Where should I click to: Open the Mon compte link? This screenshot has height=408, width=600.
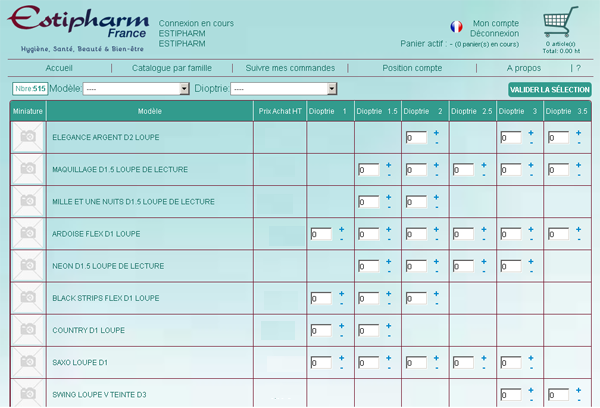point(495,23)
